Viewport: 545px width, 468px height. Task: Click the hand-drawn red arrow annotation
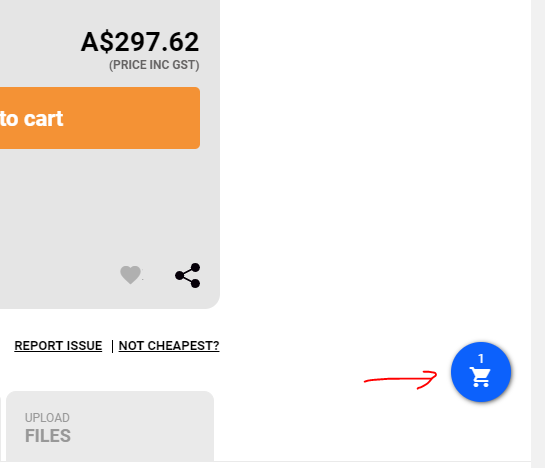pos(400,379)
